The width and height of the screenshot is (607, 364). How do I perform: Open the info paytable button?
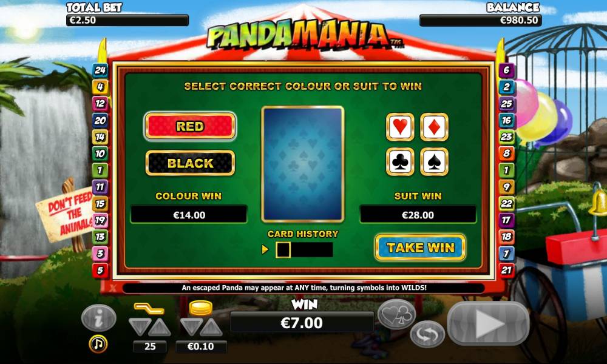click(99, 318)
